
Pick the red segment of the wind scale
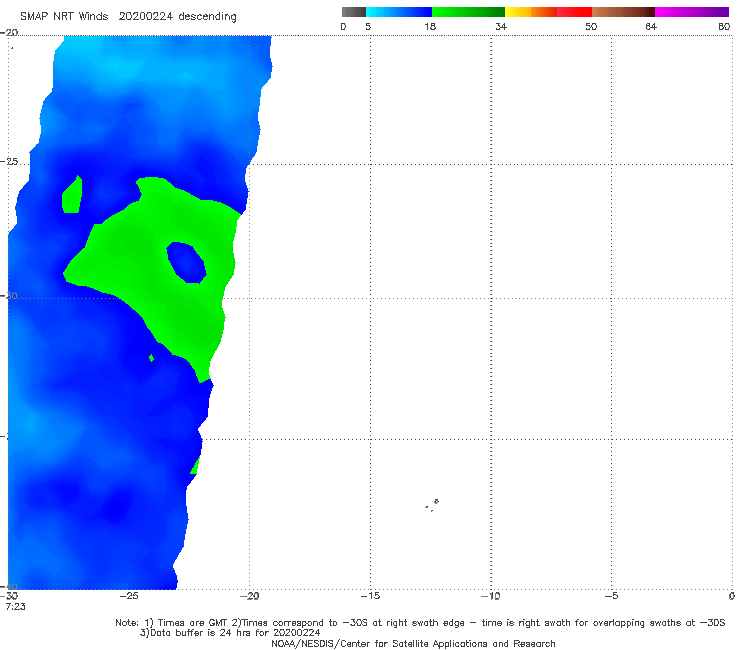(574, 12)
